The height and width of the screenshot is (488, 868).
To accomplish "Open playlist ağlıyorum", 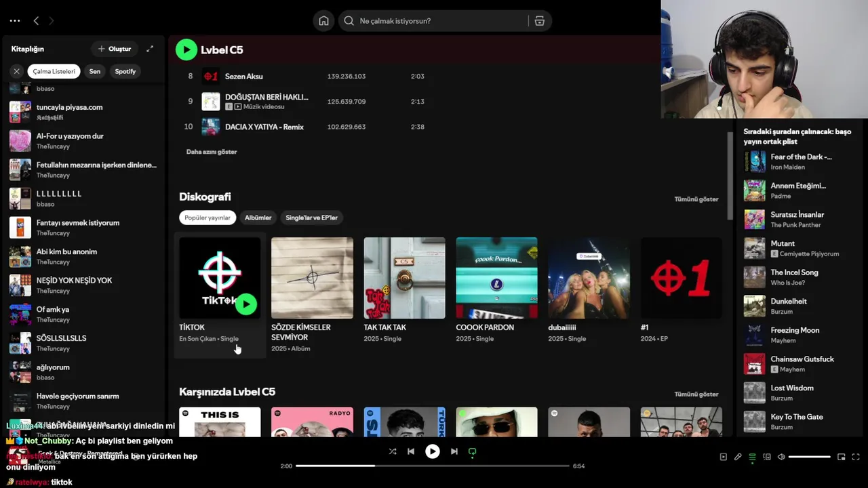I will tap(85, 372).
